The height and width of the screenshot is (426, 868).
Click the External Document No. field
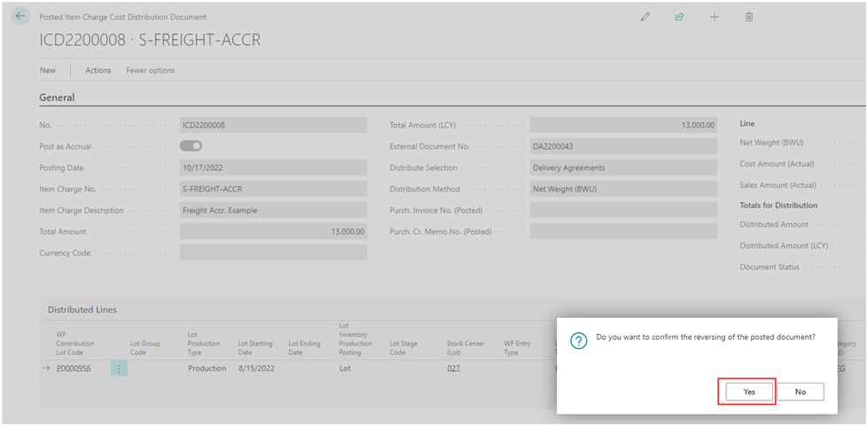(x=622, y=146)
